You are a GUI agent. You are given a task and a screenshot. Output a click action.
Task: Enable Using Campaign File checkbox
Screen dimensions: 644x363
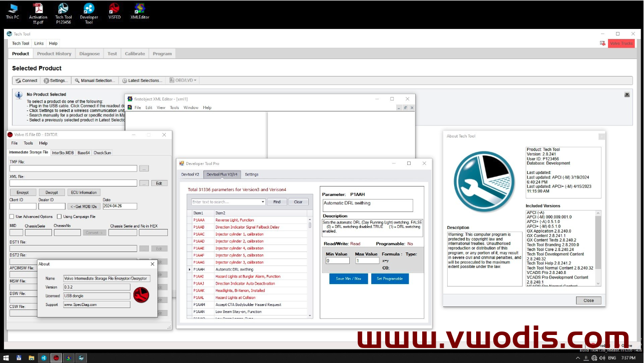click(x=59, y=216)
